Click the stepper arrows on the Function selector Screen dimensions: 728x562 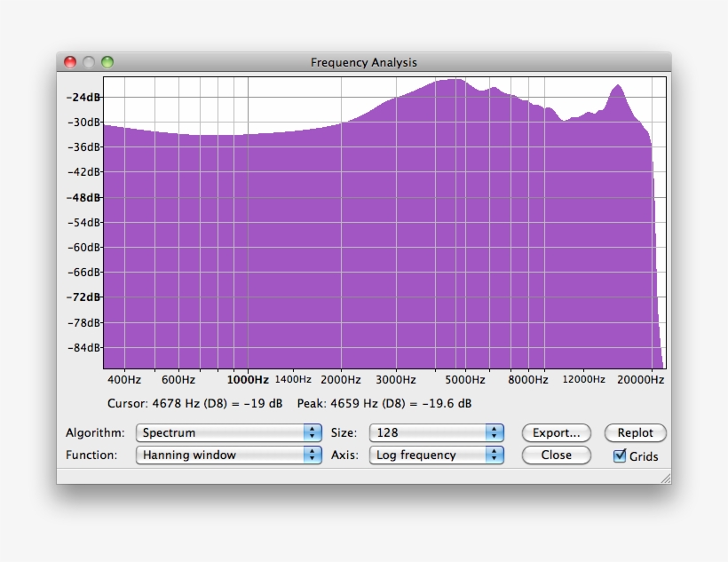click(313, 455)
